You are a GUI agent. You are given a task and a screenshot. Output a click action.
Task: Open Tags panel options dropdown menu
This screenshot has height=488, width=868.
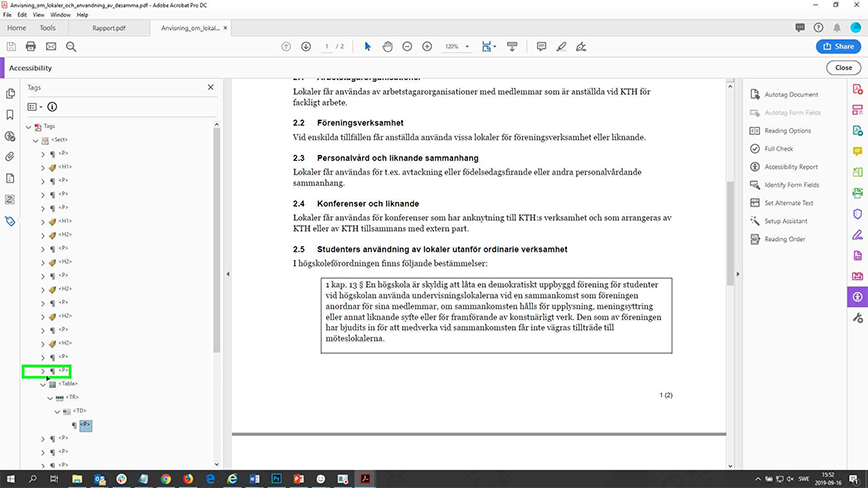(34, 106)
